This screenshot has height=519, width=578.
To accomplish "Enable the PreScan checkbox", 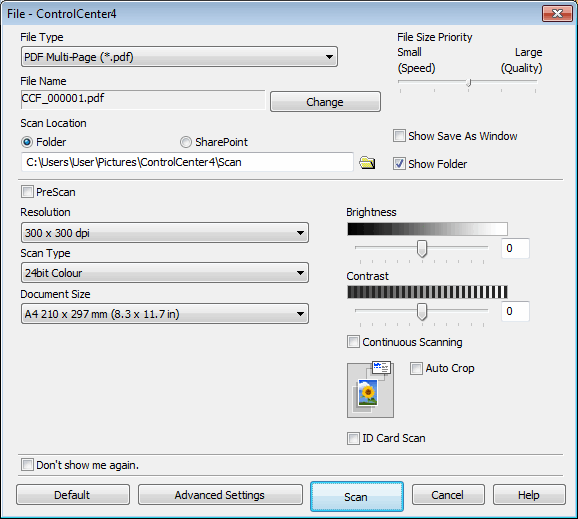I will click(27, 192).
